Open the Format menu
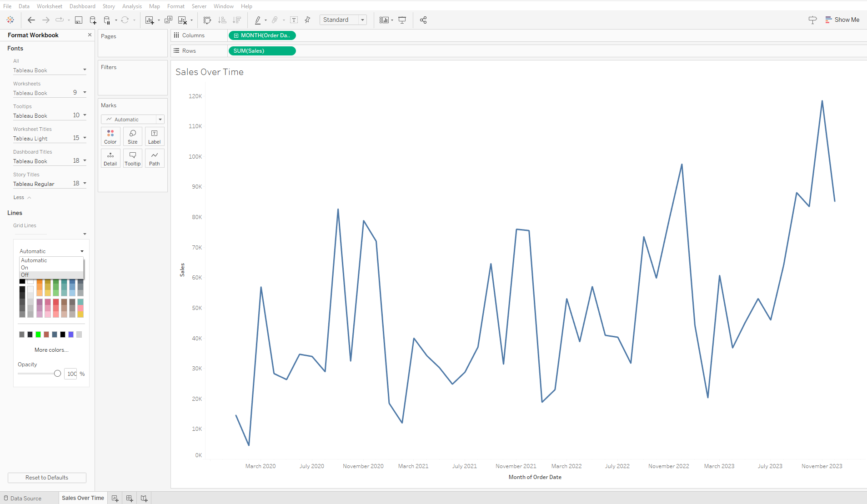Screen dimensions: 867x504 176,6
